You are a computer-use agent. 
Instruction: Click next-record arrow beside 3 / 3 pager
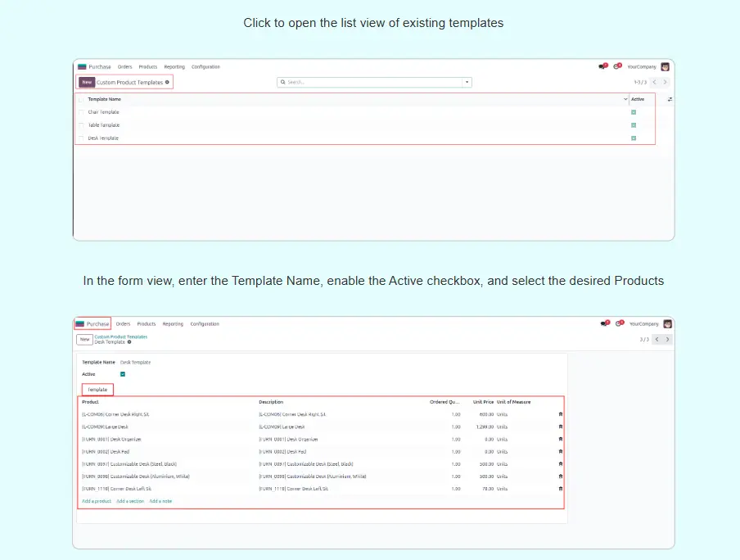pyautogui.click(x=667, y=339)
